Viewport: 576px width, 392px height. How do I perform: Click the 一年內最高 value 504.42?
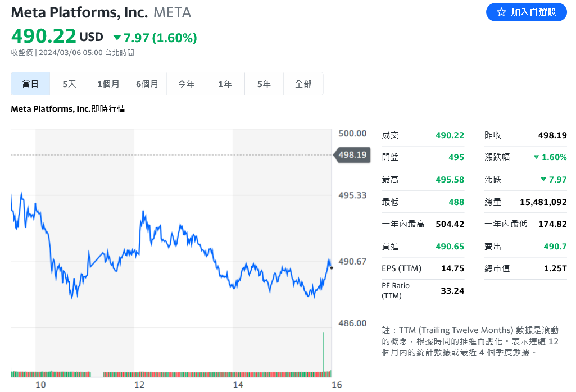(x=450, y=224)
